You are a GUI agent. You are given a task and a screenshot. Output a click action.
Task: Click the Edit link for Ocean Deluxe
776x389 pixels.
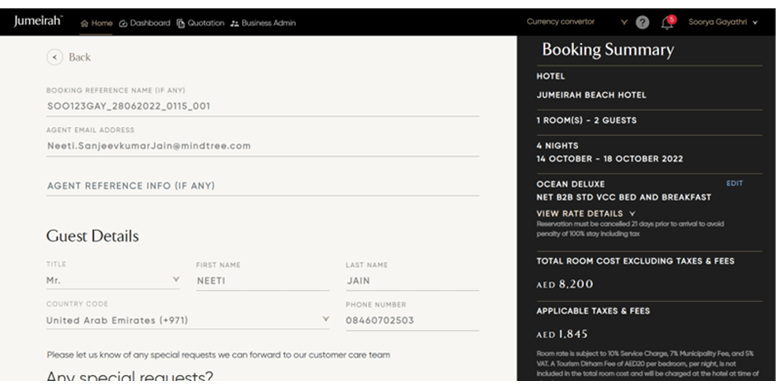tap(734, 184)
